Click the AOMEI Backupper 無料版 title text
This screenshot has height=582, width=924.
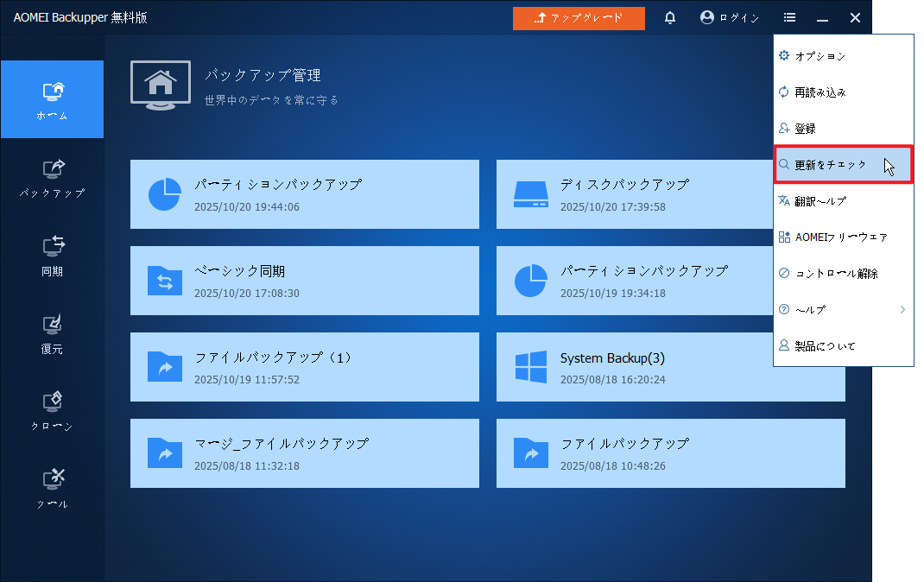(x=80, y=17)
